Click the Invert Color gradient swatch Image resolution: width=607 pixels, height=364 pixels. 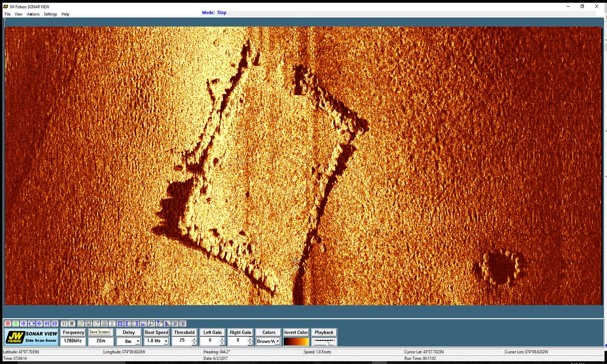pyautogui.click(x=296, y=341)
